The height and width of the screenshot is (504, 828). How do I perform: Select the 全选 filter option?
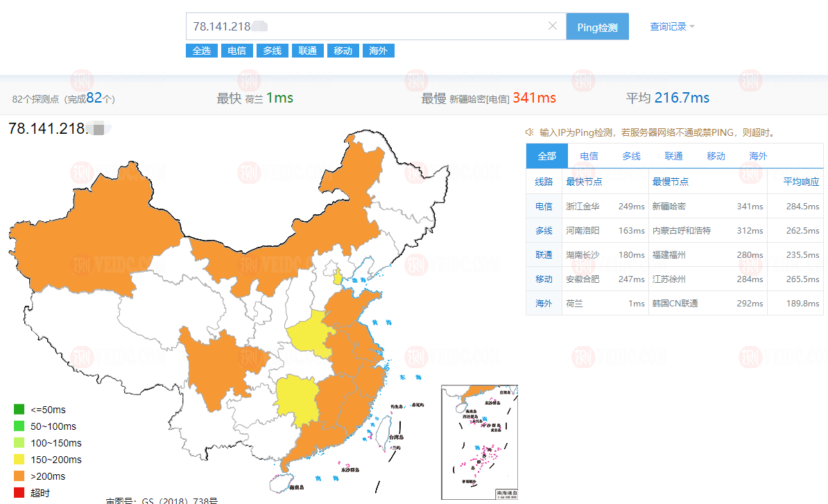coord(201,50)
